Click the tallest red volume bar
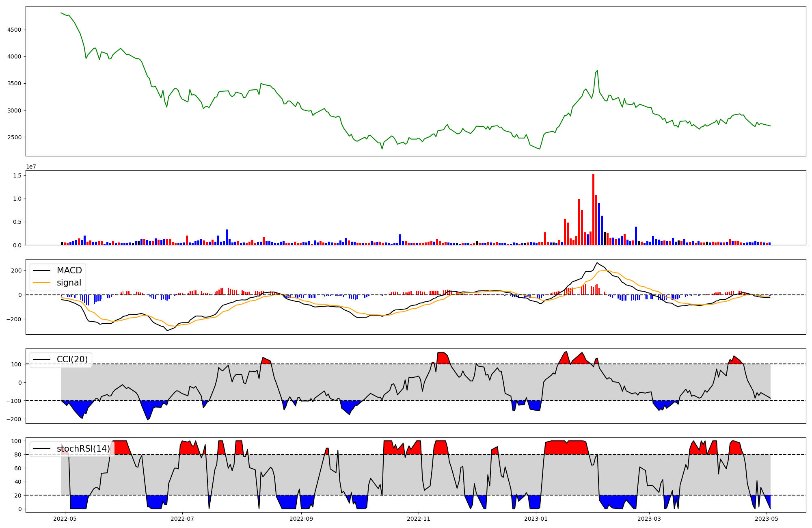This screenshot has height=528, width=812. [593, 209]
